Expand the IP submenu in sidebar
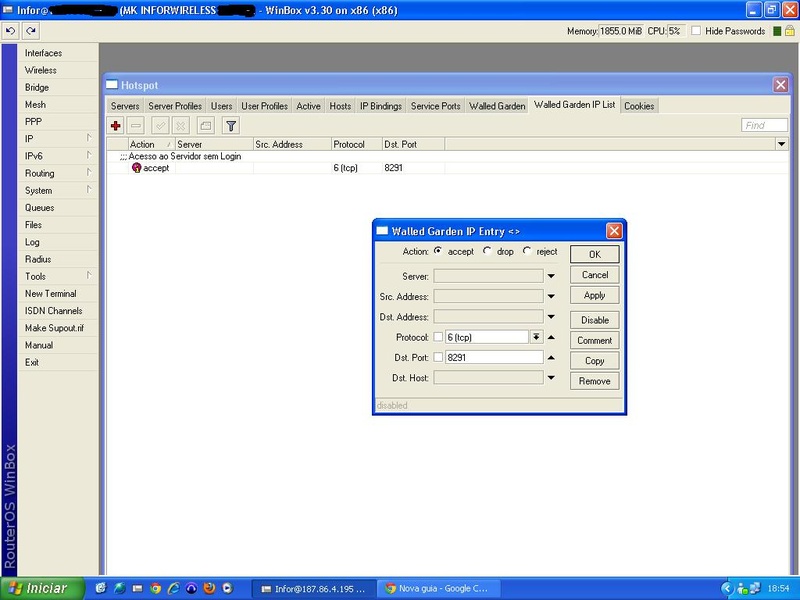Image resolution: width=800 pixels, height=600 pixels. point(89,138)
